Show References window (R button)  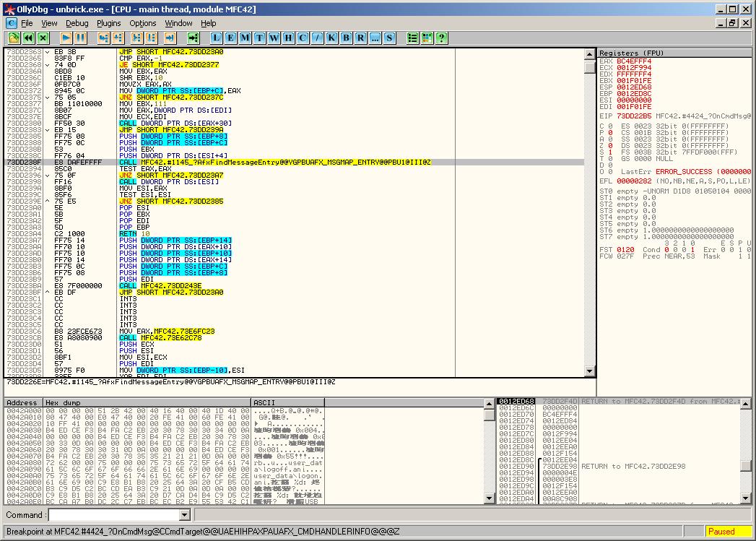point(360,38)
